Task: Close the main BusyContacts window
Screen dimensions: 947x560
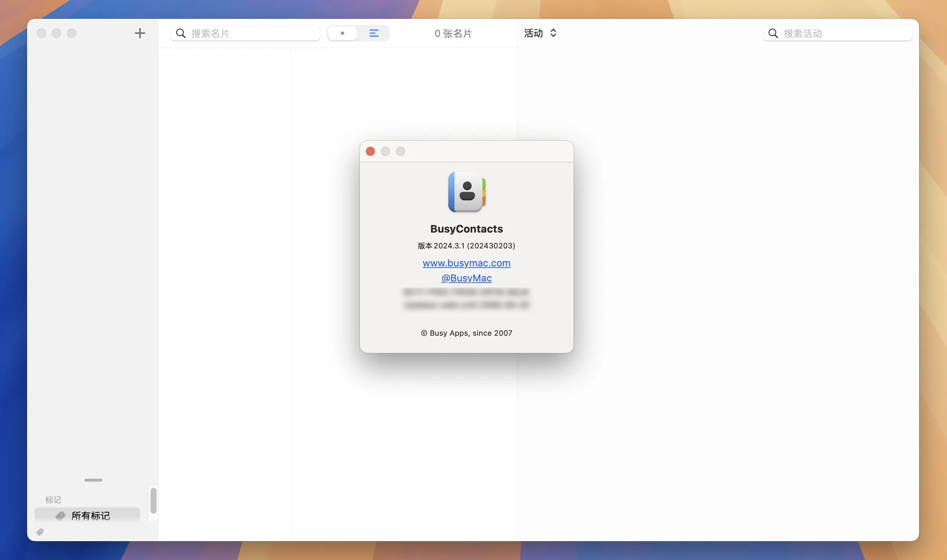Action: point(41,33)
